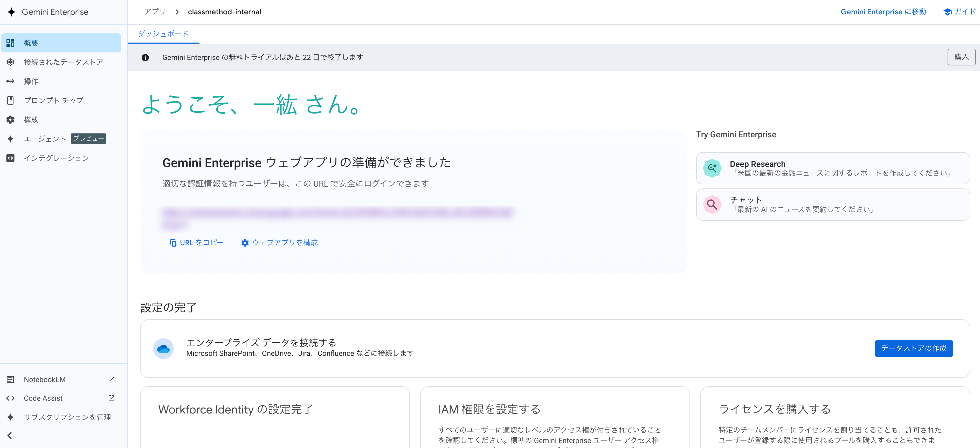
Task: Click NotebookLM external link icon
Action: coord(111,379)
